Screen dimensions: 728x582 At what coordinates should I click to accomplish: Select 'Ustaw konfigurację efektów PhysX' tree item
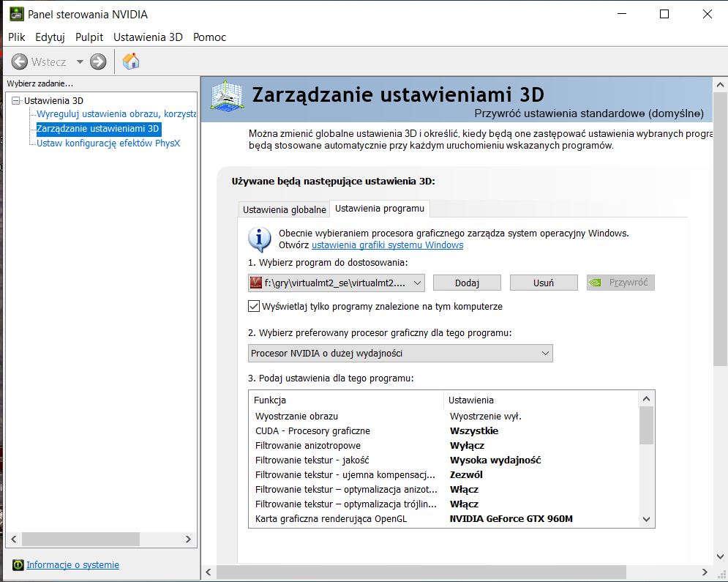[108, 143]
